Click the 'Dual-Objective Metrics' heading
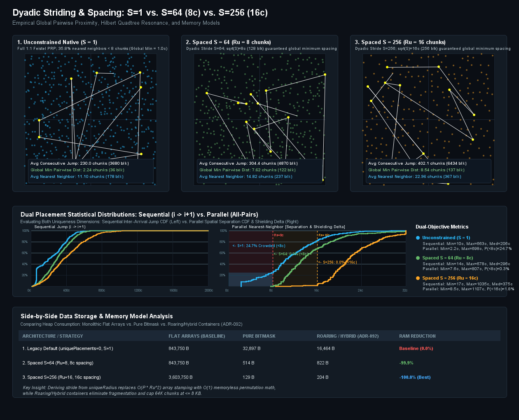This screenshot has height=420, width=519. coord(442,227)
